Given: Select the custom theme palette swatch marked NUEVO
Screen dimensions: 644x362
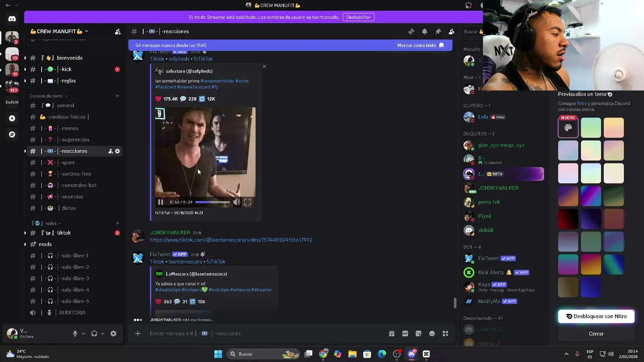Looking at the screenshot, I should click(568, 128).
